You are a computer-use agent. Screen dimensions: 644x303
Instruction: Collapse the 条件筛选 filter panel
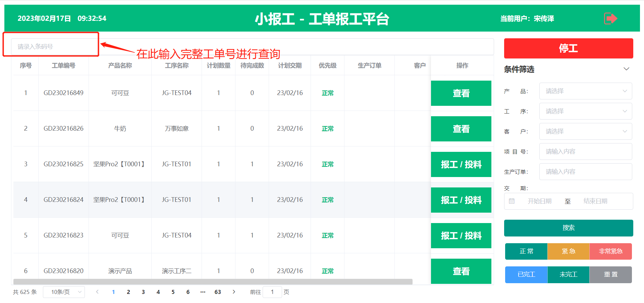(x=626, y=69)
